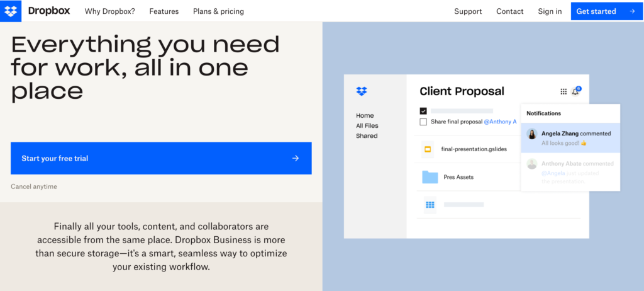Image resolution: width=644 pixels, height=291 pixels.
Task: Click the Cancel anytime text
Action: 34,187
